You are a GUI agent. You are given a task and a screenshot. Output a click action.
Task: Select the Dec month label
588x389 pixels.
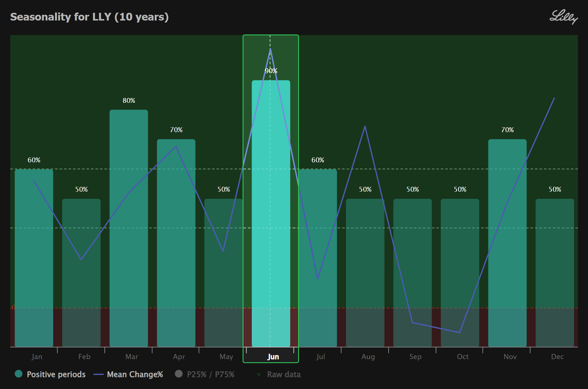(x=557, y=357)
